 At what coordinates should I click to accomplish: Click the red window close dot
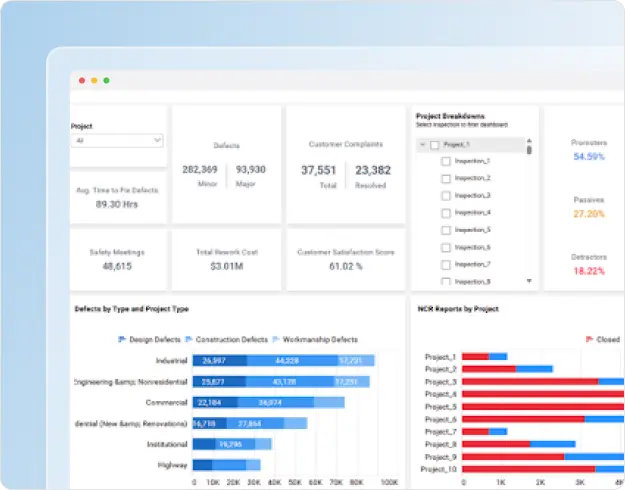pos(82,81)
